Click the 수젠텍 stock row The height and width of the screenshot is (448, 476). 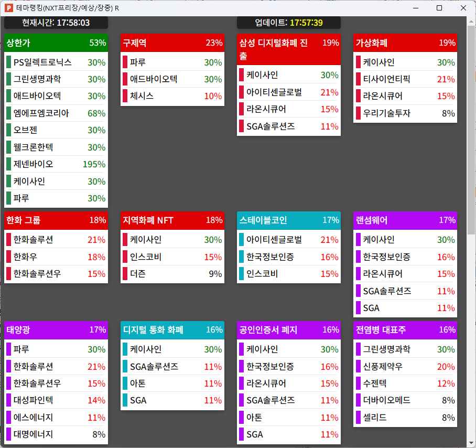tap(405, 383)
